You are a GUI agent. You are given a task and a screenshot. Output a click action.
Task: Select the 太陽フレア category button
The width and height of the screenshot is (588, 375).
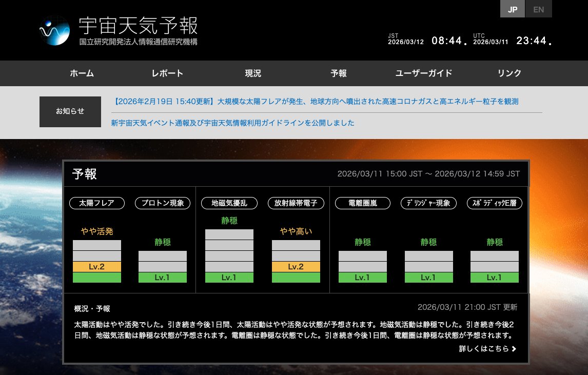click(x=97, y=203)
